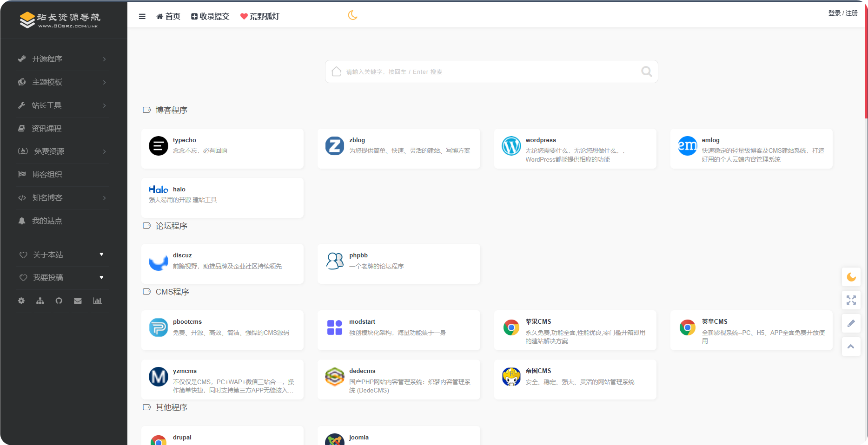Image resolution: width=868 pixels, height=445 pixels.
Task: Open the 首页 home nav item
Action: (168, 17)
